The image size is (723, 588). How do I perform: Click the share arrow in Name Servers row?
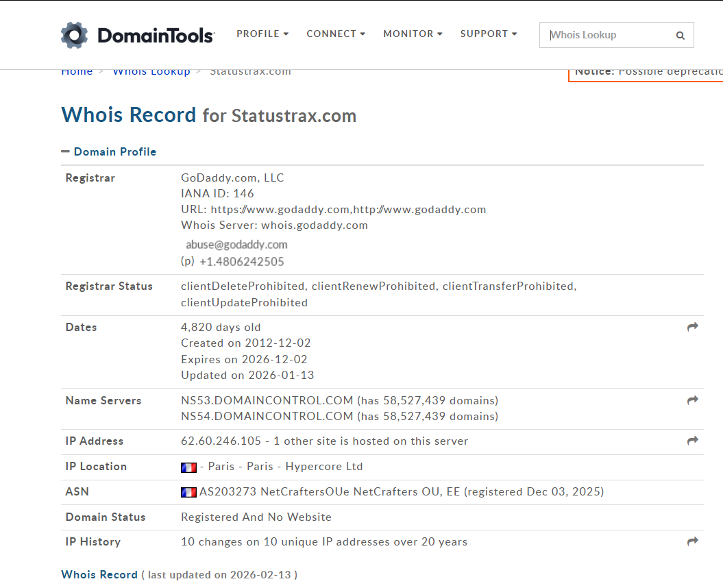pyautogui.click(x=693, y=400)
